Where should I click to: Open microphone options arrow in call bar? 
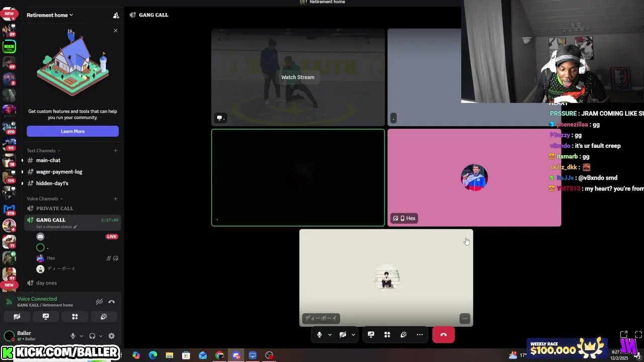(330, 335)
